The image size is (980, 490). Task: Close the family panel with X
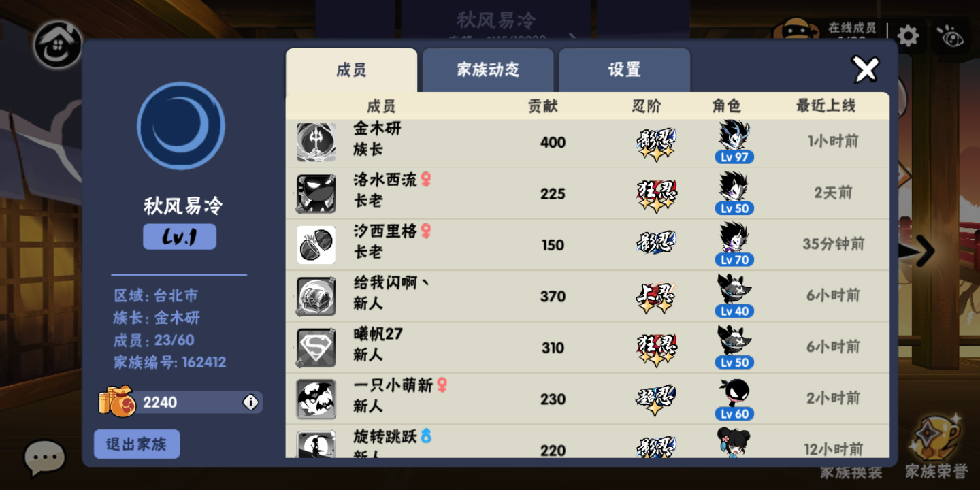pyautogui.click(x=866, y=69)
